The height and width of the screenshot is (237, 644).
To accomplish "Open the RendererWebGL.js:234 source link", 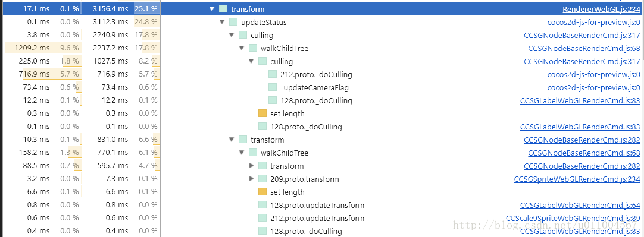I will pos(601,9).
